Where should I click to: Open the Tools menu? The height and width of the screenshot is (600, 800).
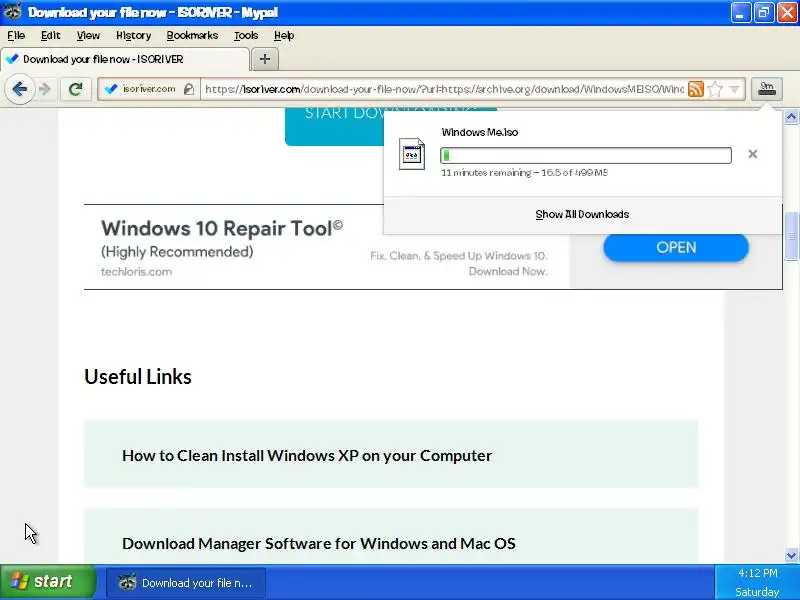tap(246, 35)
